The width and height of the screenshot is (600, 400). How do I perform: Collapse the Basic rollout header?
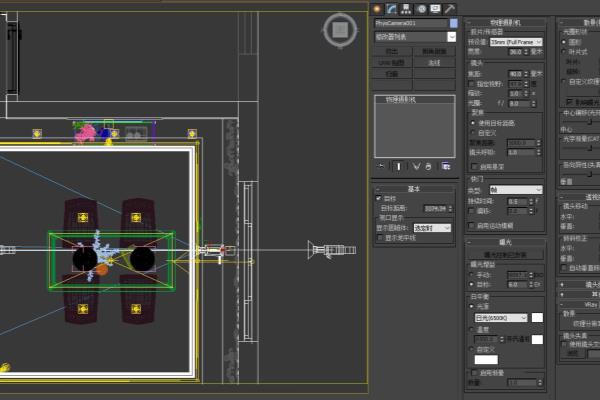coord(414,189)
